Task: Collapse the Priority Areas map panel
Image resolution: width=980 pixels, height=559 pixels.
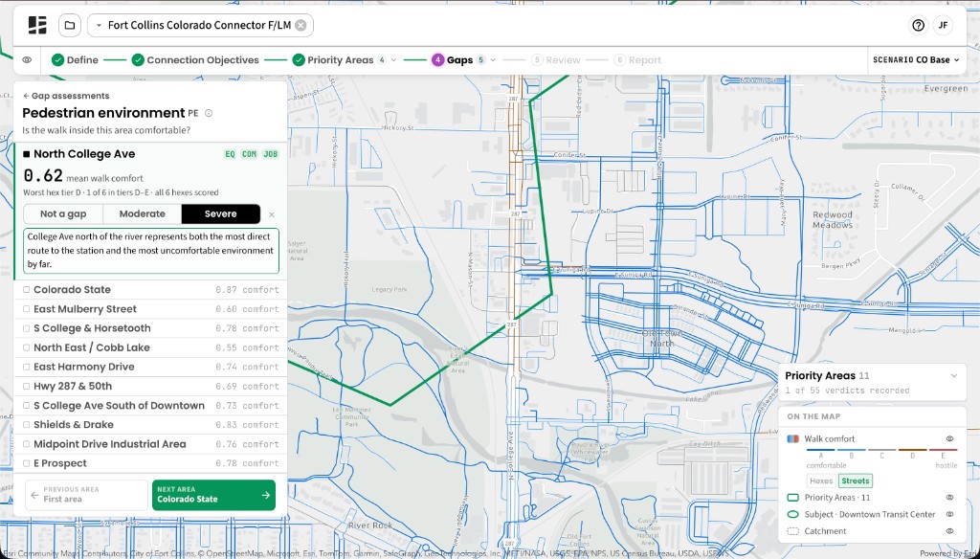Action: (x=954, y=376)
